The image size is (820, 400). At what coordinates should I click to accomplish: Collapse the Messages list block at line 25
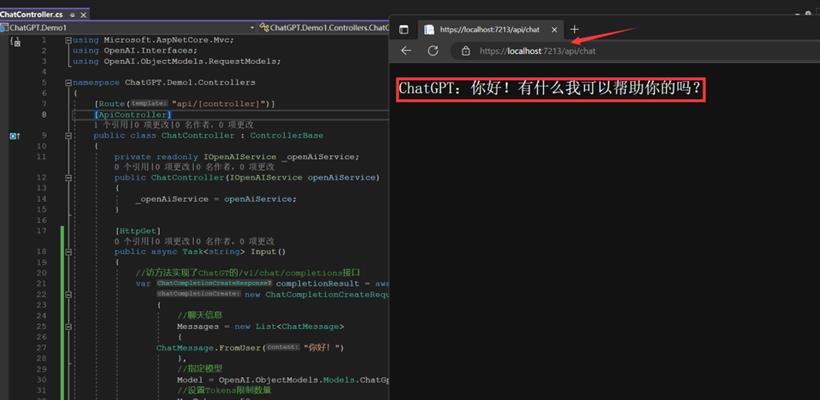click(x=68, y=326)
